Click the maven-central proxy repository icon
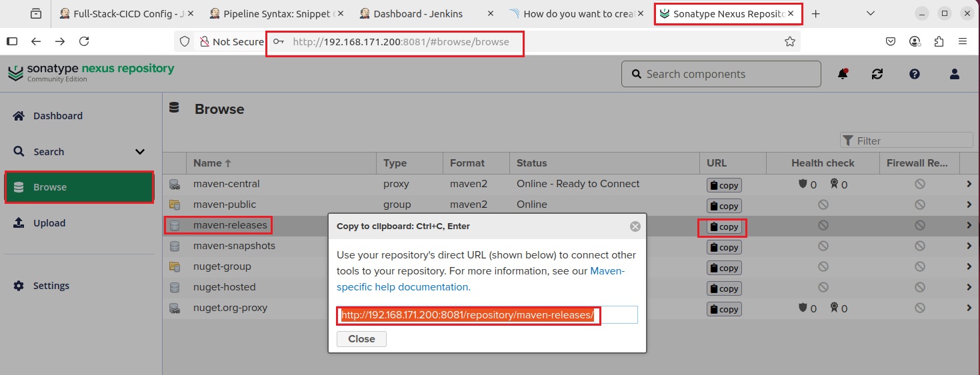This screenshot has height=375, width=980. [x=175, y=184]
